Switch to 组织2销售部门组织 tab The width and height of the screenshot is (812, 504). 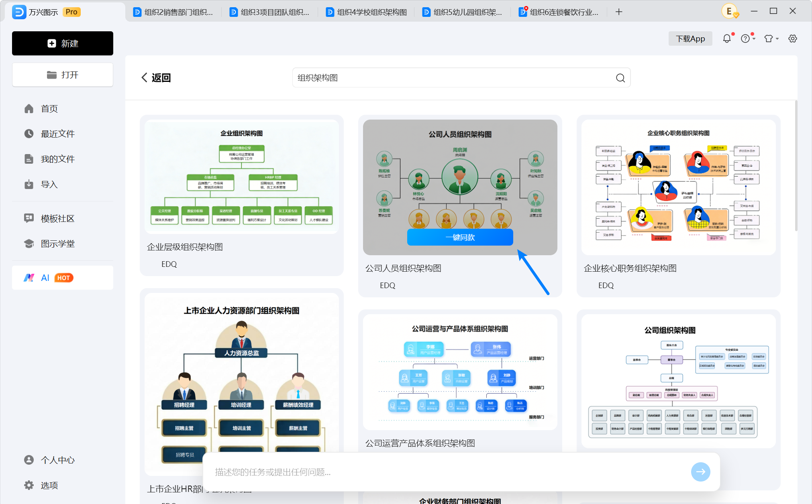pyautogui.click(x=173, y=12)
